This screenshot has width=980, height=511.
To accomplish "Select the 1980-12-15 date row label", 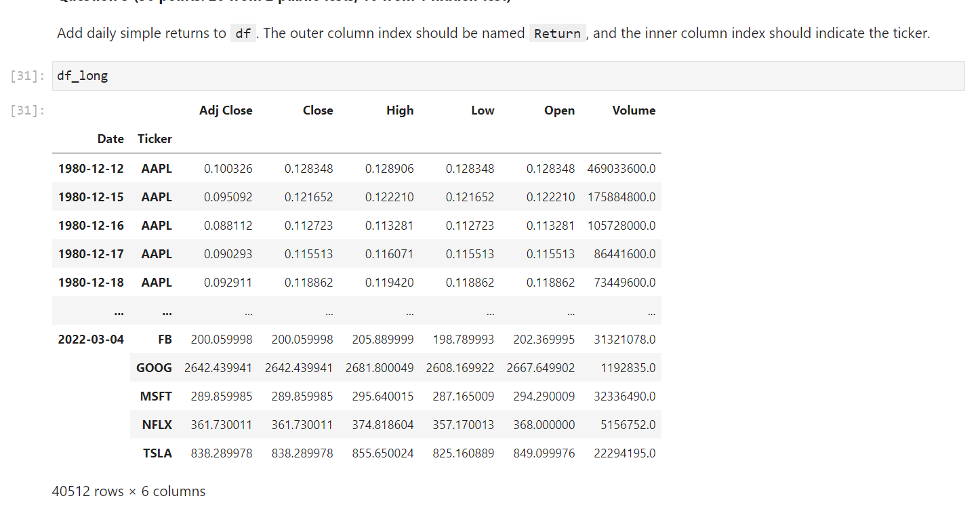I will pyautogui.click(x=91, y=197).
